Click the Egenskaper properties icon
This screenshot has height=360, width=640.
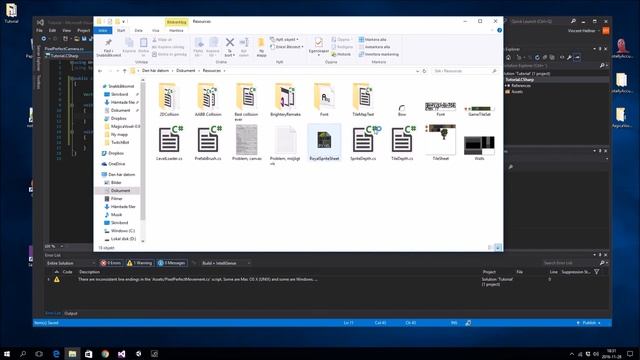[x=318, y=42]
